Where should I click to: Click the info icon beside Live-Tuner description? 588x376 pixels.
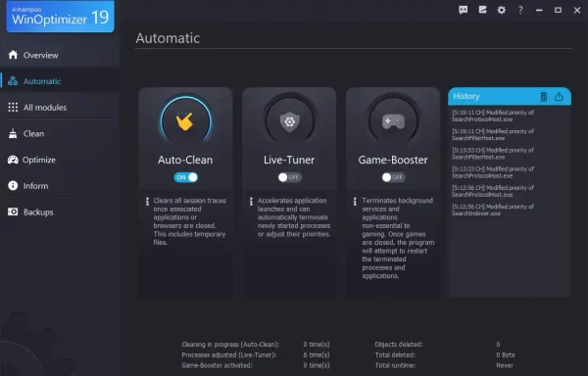pos(251,202)
